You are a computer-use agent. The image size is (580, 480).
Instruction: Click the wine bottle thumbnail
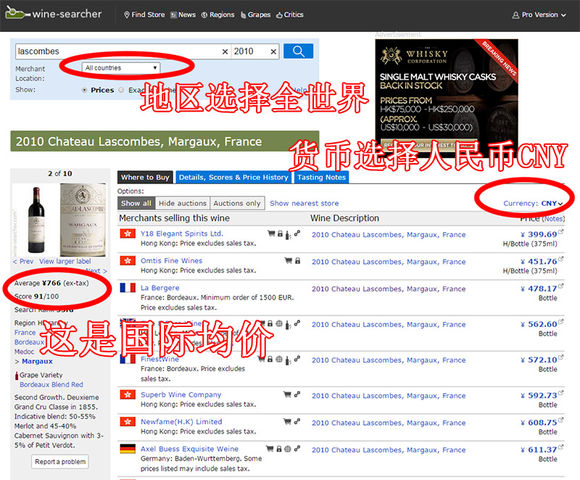pyautogui.click(x=36, y=220)
